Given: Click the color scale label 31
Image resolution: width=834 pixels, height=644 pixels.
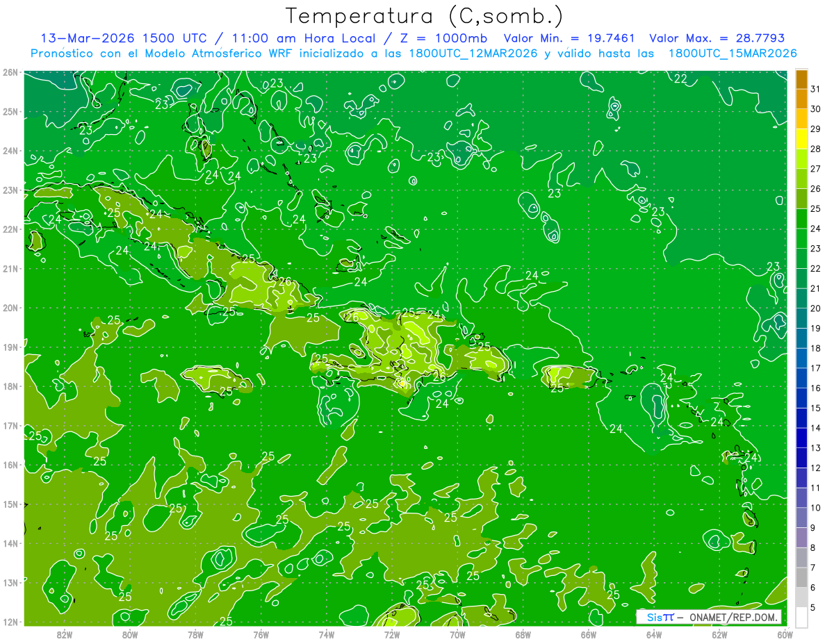Looking at the screenshot, I should (x=816, y=89).
